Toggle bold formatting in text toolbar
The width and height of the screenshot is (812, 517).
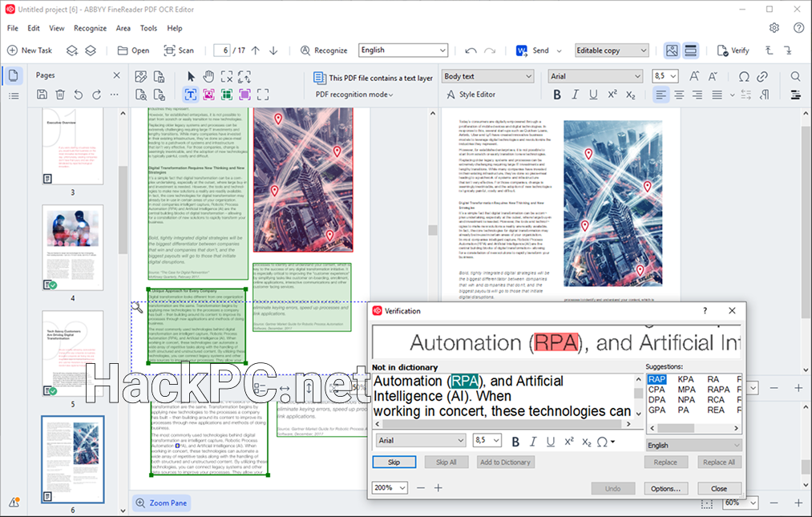tap(557, 95)
